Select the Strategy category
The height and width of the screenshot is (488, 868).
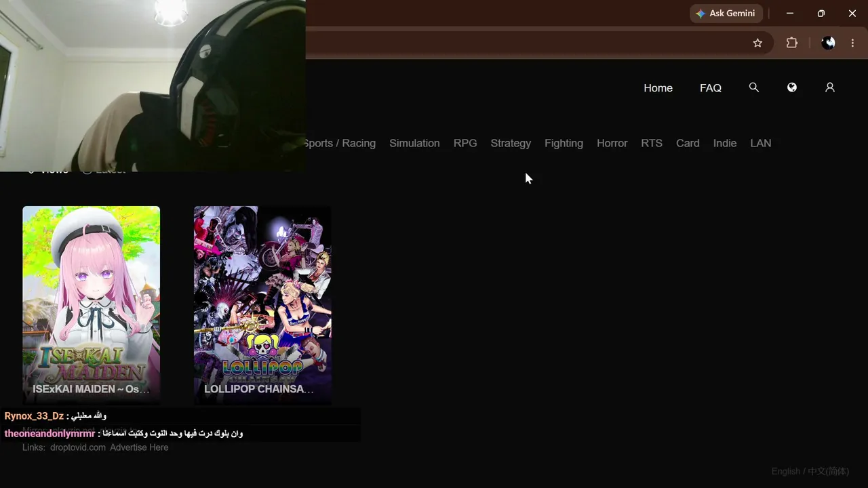[511, 143]
